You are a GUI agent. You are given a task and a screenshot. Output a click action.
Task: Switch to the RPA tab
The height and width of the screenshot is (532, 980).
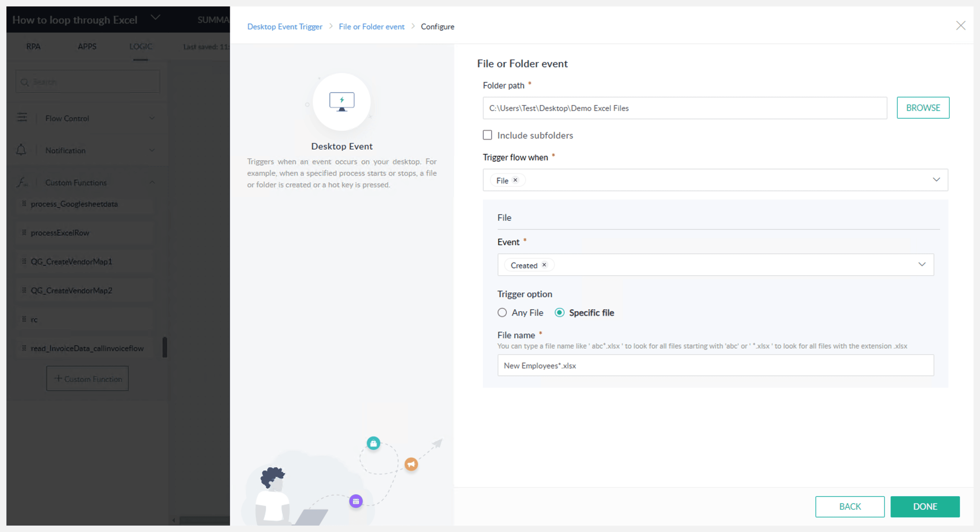[x=33, y=46]
